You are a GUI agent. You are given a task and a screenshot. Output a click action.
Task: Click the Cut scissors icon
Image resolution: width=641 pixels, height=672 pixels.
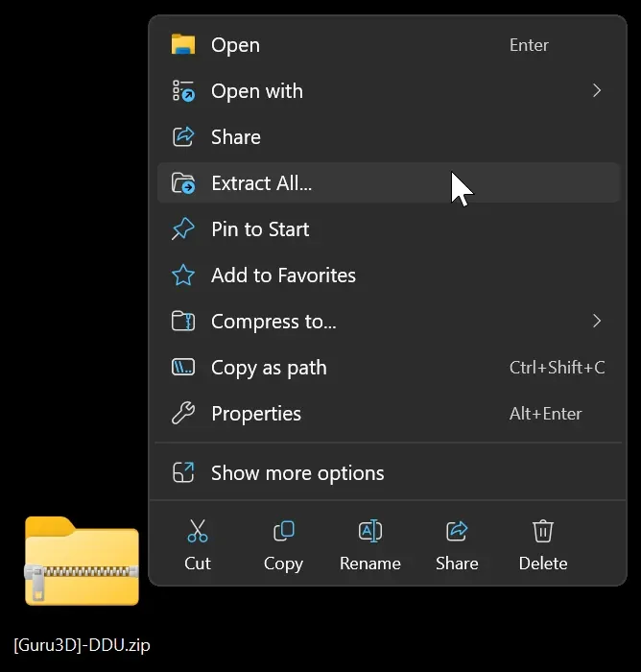point(197,532)
